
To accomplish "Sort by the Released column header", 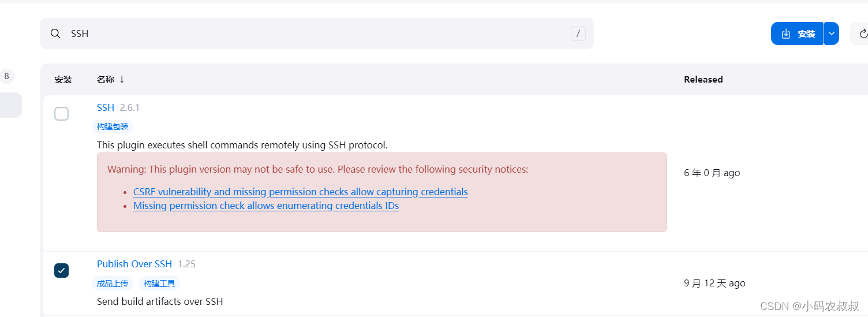I will pos(703,80).
